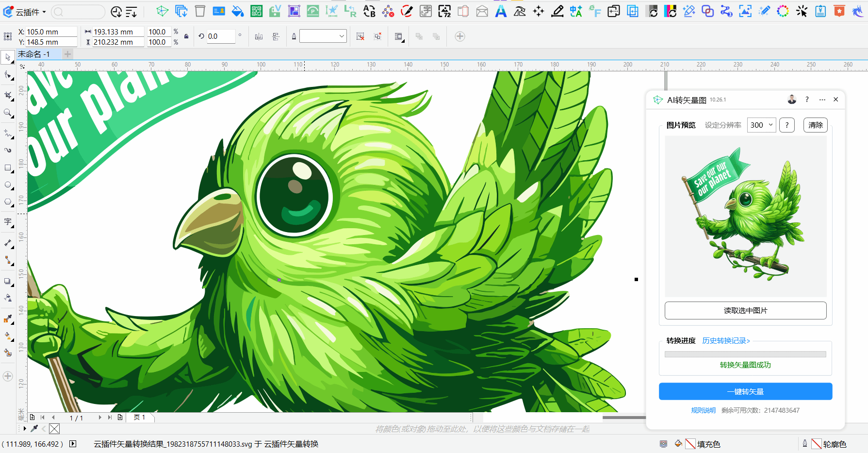Select the Eyedropper tool in toolbox
Screen dimensions: 868x453
coord(8,319)
